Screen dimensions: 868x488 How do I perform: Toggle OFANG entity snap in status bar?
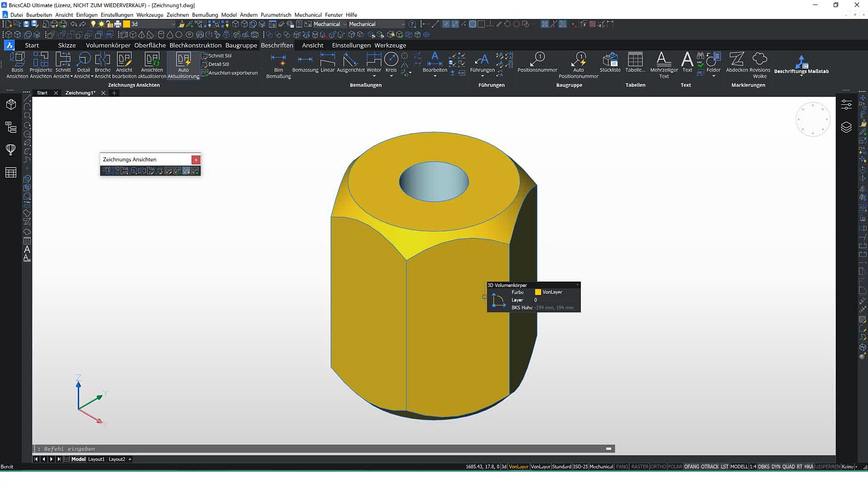point(692,467)
